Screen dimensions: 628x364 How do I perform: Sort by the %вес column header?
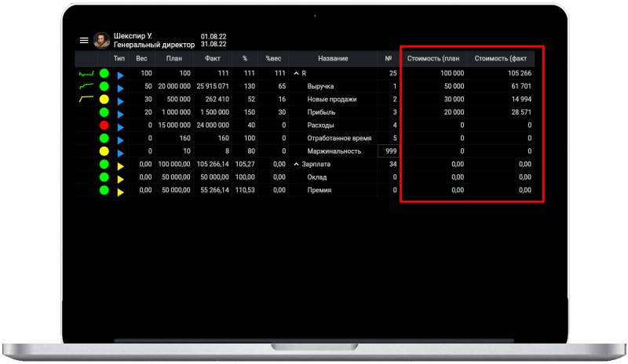(x=273, y=59)
